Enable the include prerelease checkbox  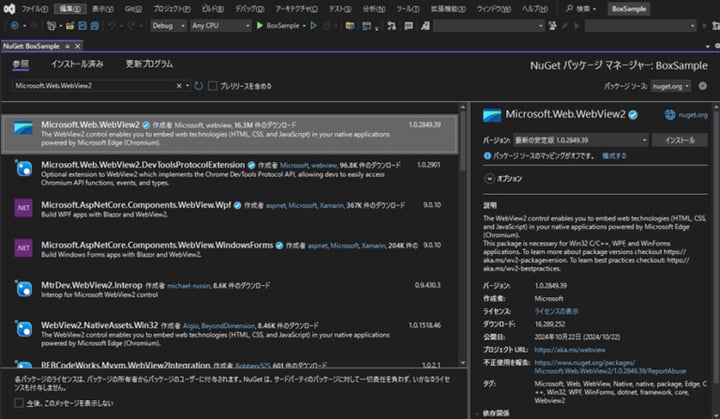tap(213, 86)
